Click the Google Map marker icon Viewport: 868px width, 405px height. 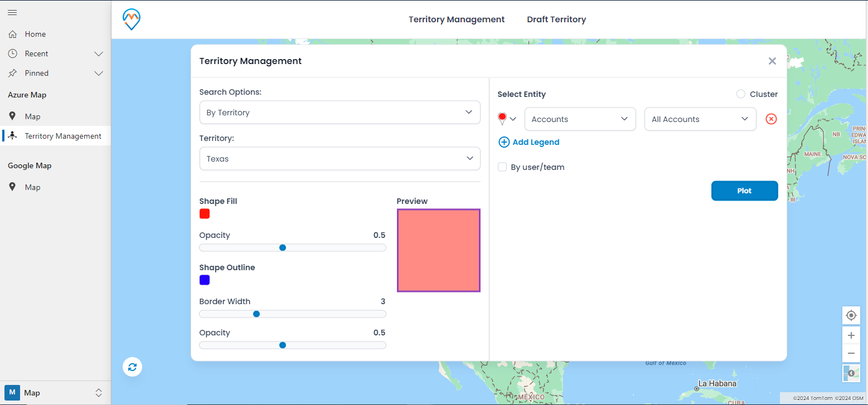click(12, 187)
